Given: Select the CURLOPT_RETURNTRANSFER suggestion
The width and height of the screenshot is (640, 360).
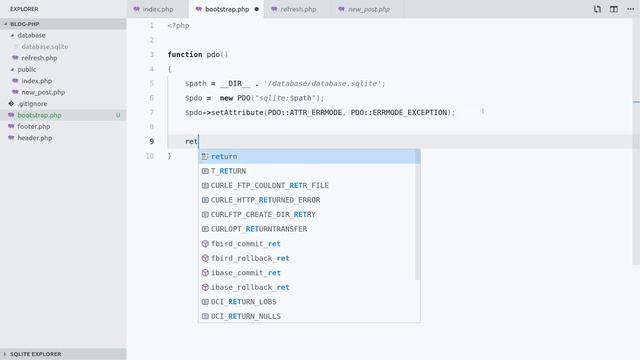Looking at the screenshot, I should [x=309, y=229].
